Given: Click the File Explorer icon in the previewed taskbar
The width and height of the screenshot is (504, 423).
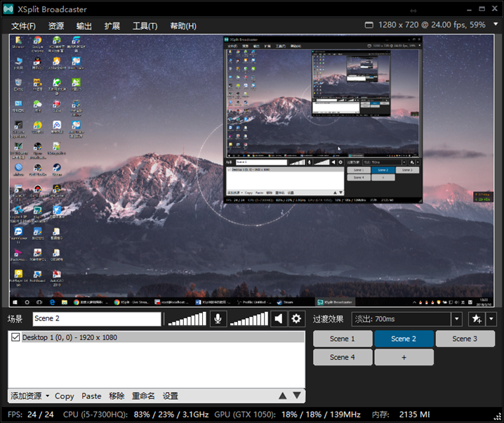Looking at the screenshot, I should click(65, 302).
